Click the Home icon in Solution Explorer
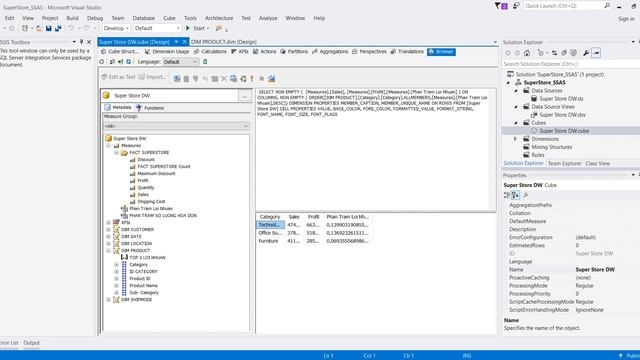This screenshot has height=360, width=640. [527, 53]
